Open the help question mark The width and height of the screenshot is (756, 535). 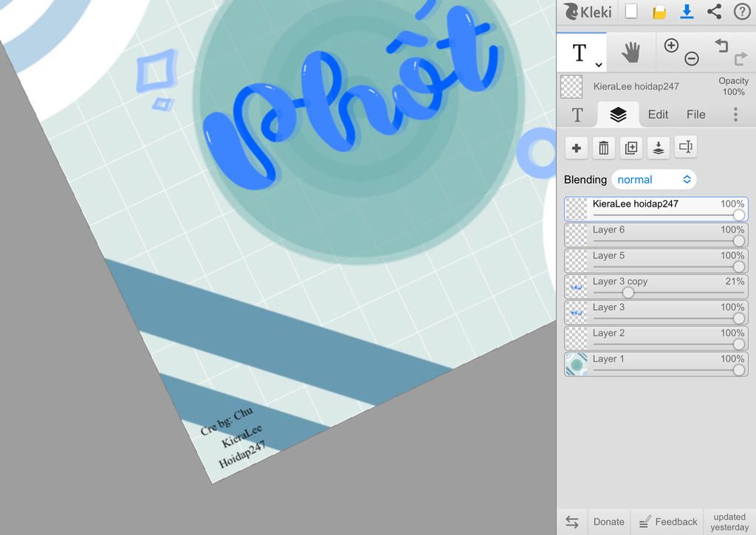[742, 12]
